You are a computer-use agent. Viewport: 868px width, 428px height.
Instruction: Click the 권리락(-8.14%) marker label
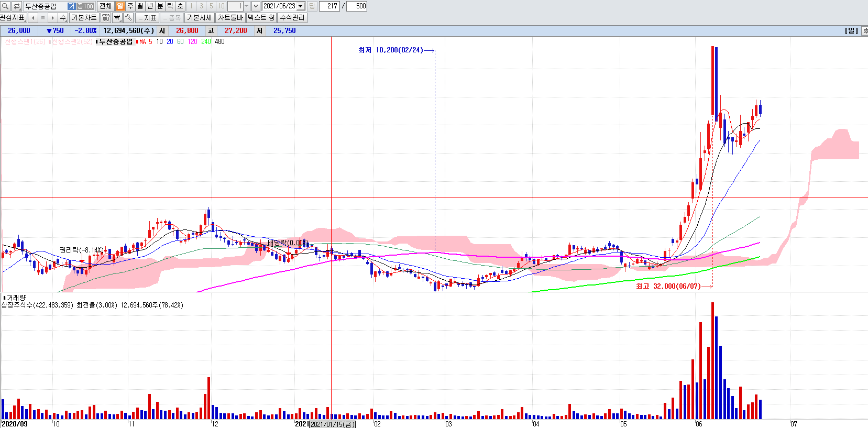81,250
